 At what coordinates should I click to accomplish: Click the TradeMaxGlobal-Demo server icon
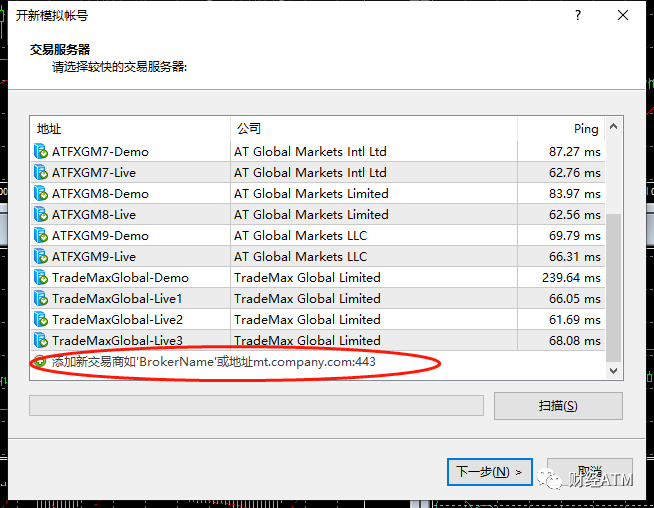41,277
